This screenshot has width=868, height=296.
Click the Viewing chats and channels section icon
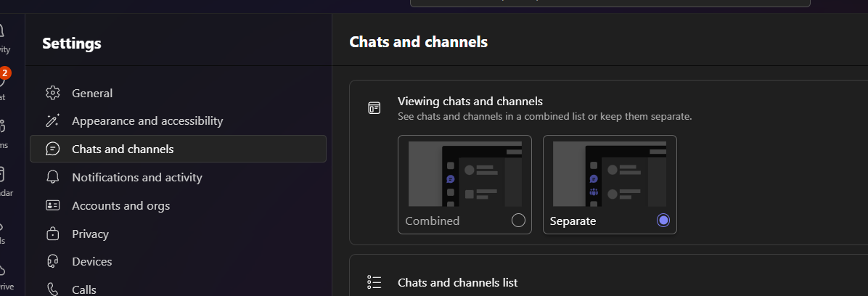coord(374,108)
